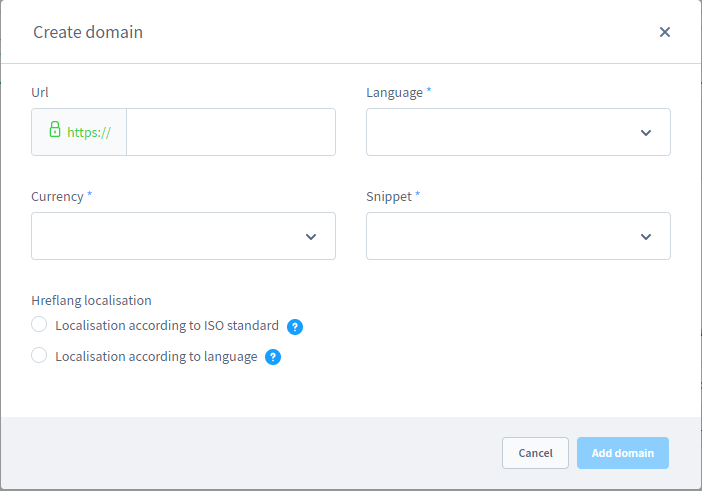Close the Create domain dialog
Image resolution: width=702 pixels, height=491 pixels.
[x=665, y=32]
